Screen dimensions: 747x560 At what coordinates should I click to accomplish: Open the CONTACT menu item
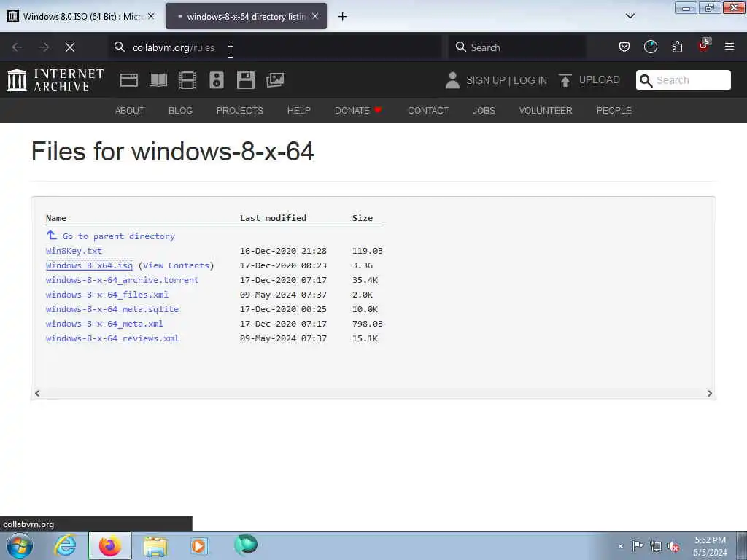point(428,111)
